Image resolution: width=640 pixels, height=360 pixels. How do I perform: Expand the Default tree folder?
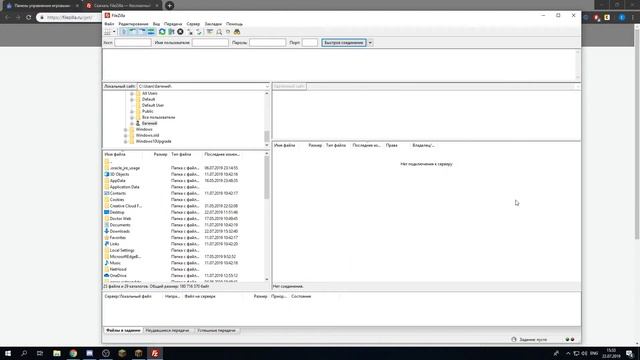point(132,100)
